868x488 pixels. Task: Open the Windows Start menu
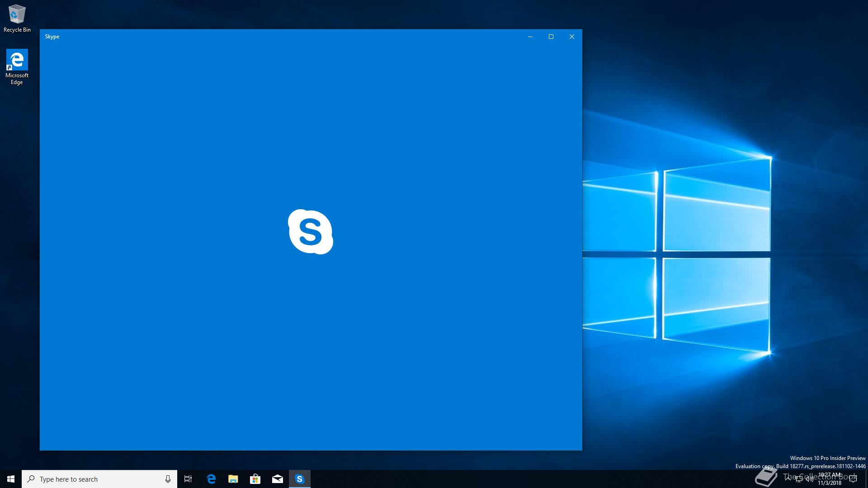[x=11, y=479]
